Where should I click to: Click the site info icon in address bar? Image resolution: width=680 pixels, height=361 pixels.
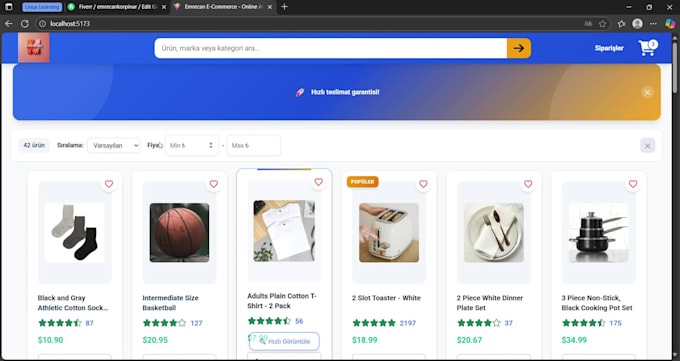point(42,23)
